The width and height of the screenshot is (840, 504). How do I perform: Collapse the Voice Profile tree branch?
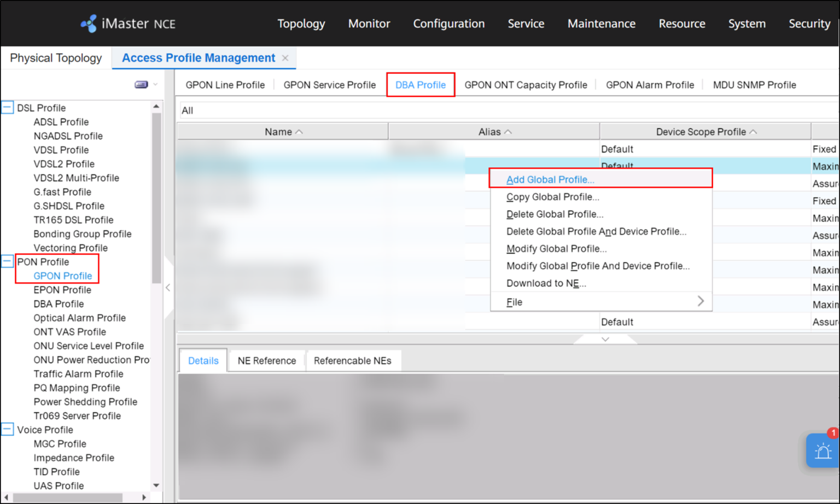point(7,429)
